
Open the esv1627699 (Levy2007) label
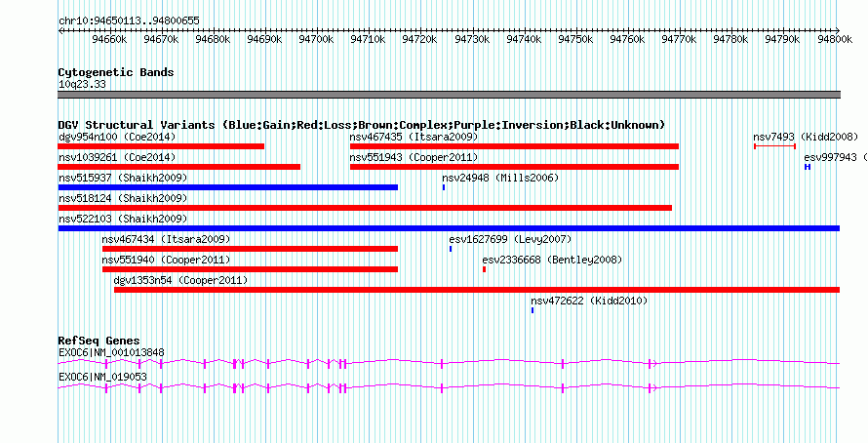point(510,239)
